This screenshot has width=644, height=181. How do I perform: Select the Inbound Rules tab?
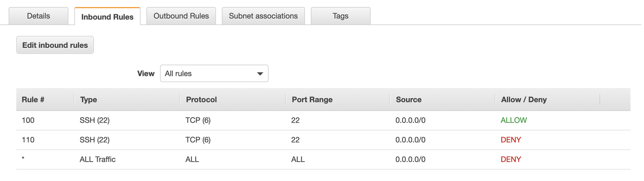pos(107,17)
